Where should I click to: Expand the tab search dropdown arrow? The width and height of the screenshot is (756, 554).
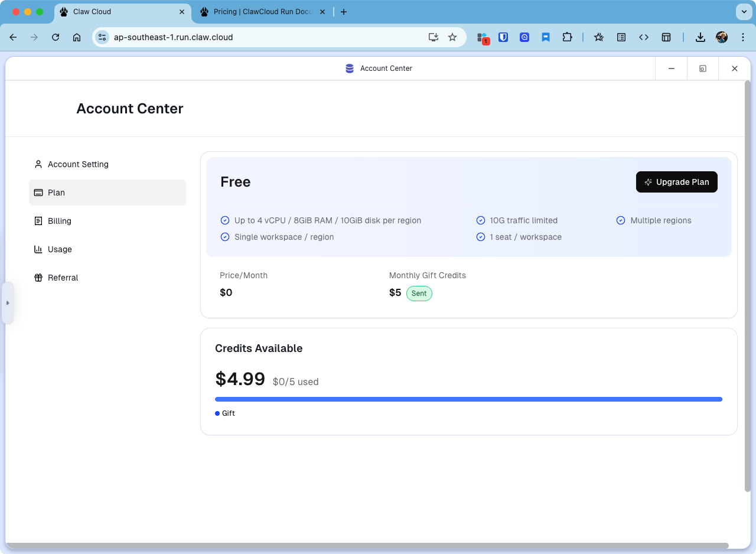(743, 12)
